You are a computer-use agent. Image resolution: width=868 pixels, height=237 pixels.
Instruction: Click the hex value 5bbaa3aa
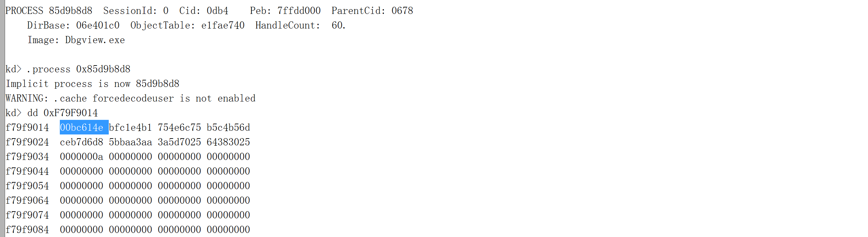point(130,142)
